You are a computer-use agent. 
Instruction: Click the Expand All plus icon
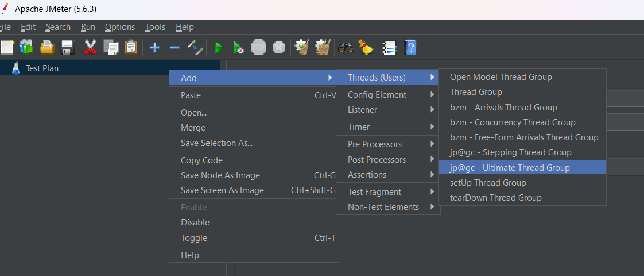(x=154, y=48)
